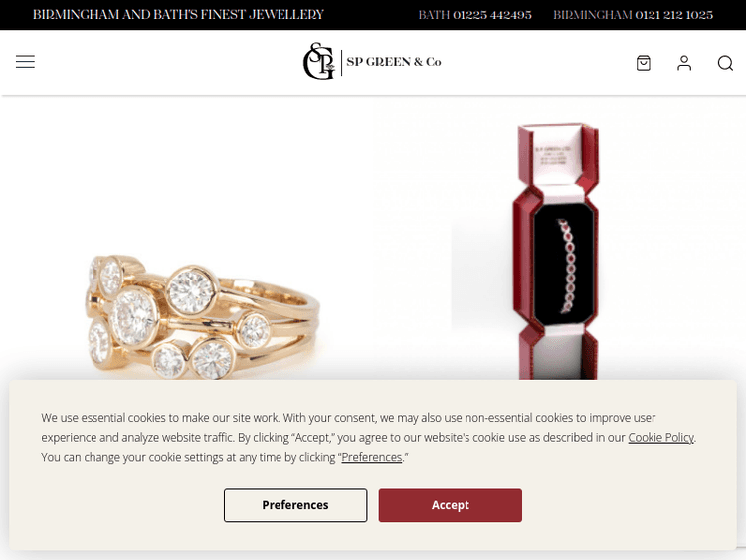This screenshot has height=560, width=746.
Task: Click the cookie consent message text
Action: [369, 437]
